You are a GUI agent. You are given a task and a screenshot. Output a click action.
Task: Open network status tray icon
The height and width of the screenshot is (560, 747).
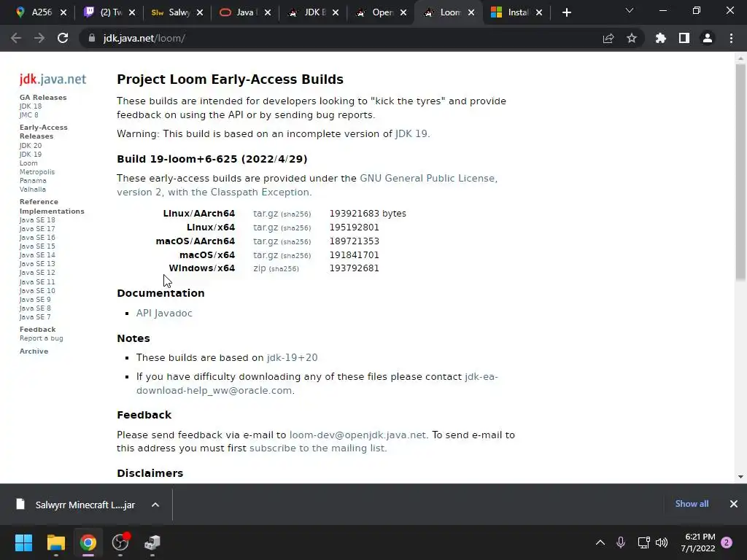click(x=643, y=542)
